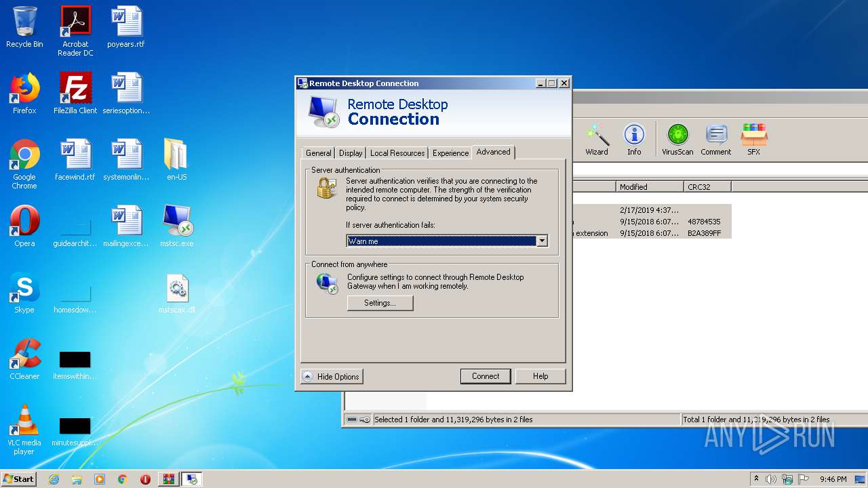Launch the Firefox desktop shortcut

point(24,94)
